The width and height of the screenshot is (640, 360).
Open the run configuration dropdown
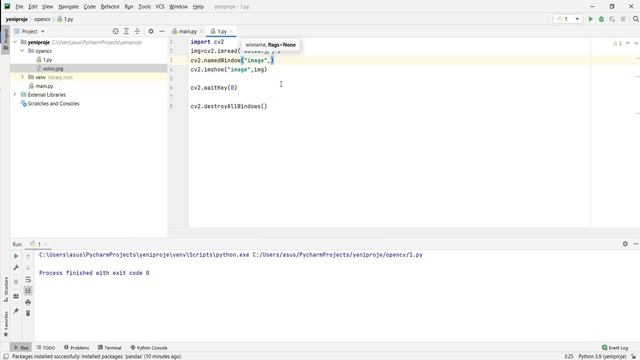pos(567,19)
